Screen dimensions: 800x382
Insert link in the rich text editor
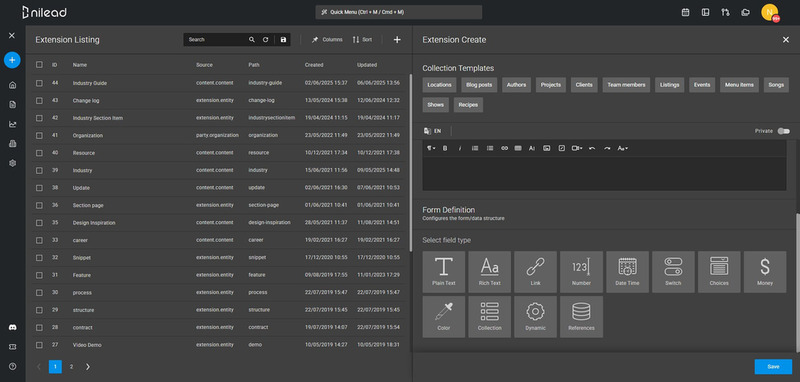point(505,148)
